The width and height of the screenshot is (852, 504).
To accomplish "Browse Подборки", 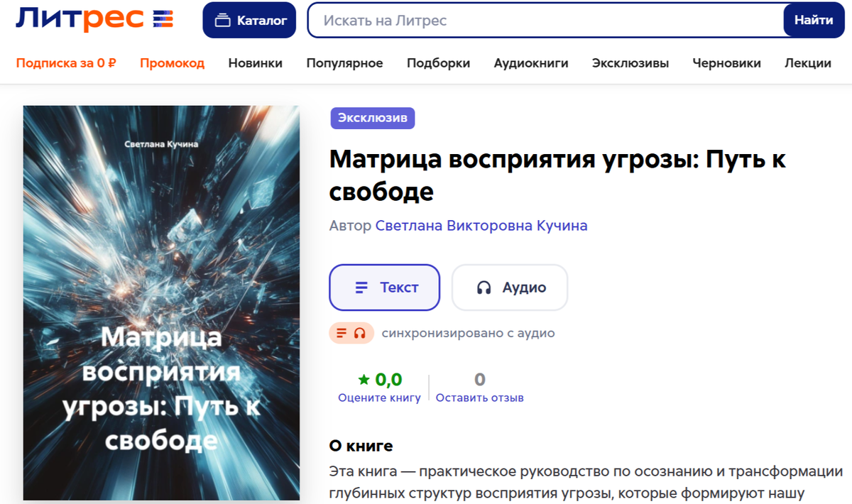I will point(438,63).
